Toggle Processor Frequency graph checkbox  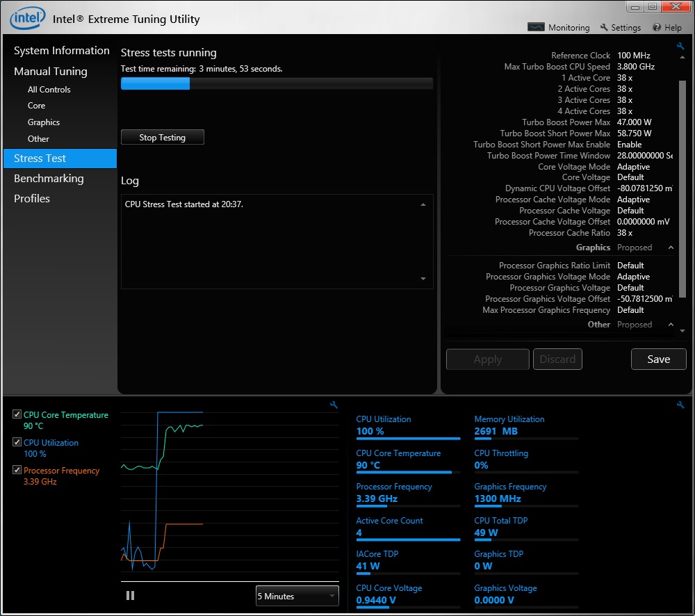(x=17, y=470)
